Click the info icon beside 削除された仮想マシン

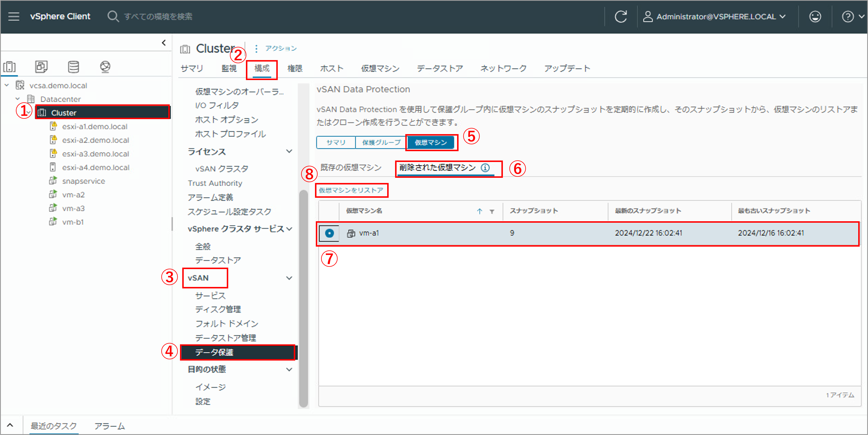[x=485, y=167]
